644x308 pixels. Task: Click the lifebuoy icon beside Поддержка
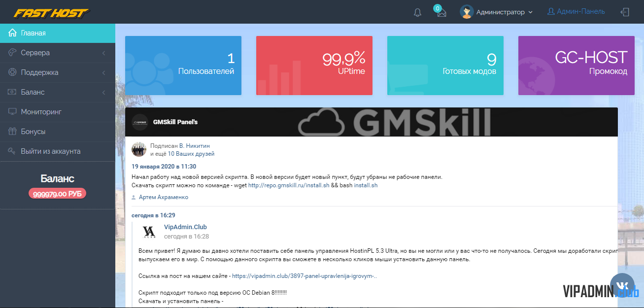(13, 72)
